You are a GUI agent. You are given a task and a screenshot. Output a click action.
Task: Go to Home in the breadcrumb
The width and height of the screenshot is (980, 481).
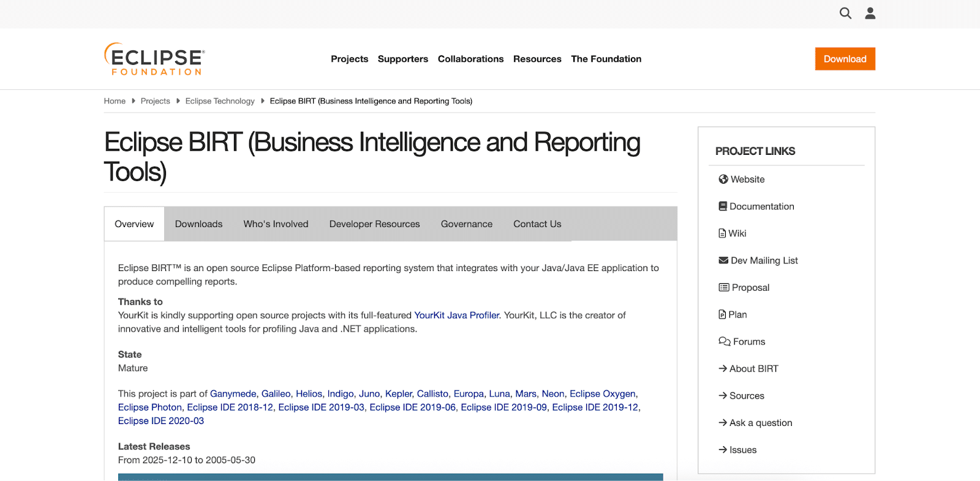tap(115, 101)
